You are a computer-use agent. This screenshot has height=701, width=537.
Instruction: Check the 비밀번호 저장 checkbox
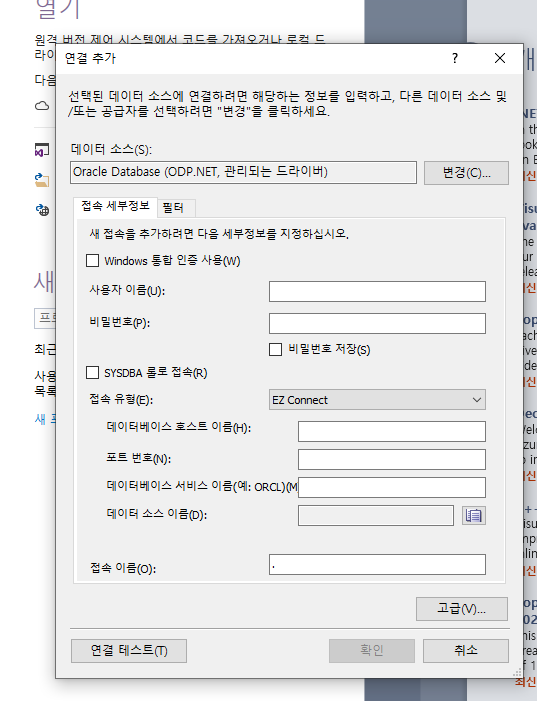click(x=275, y=349)
